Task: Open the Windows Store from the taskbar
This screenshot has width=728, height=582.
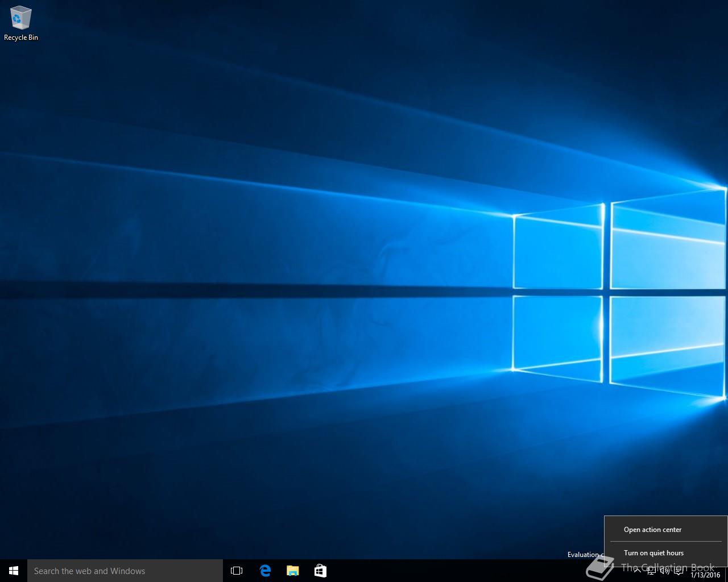Action: [x=320, y=571]
